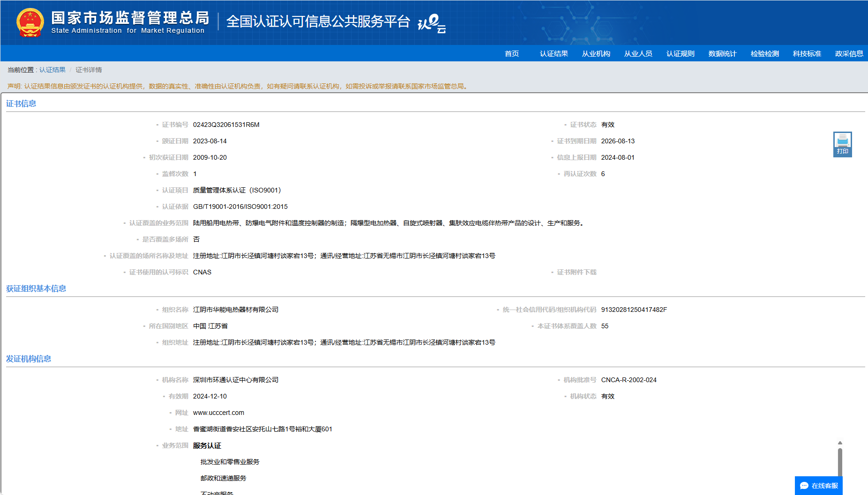
Task: Click the validity date 2024-12-10
Action: [x=210, y=396]
